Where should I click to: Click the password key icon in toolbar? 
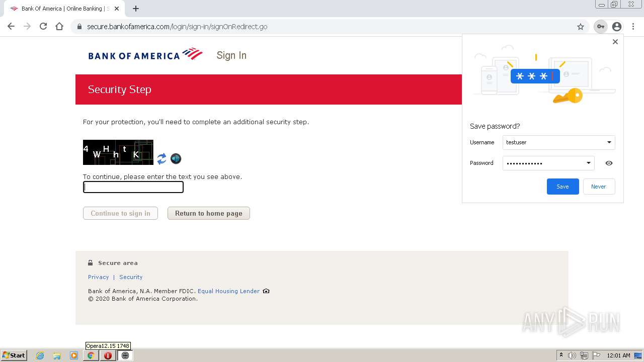tap(601, 27)
